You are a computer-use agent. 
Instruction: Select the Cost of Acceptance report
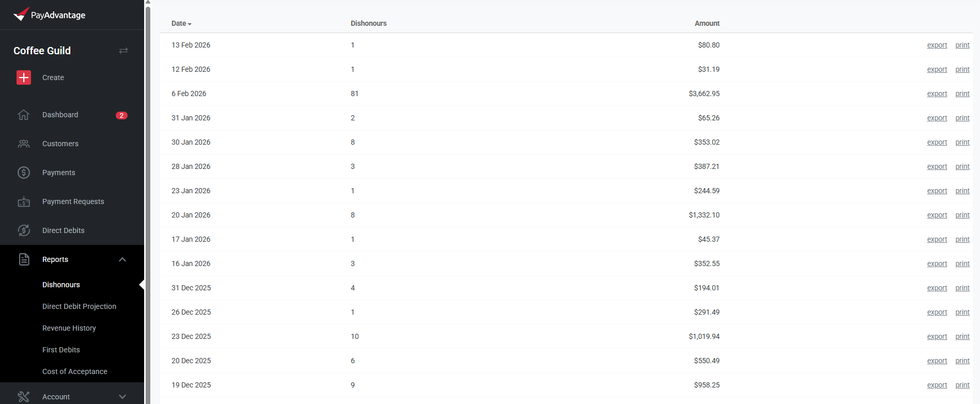click(x=74, y=371)
